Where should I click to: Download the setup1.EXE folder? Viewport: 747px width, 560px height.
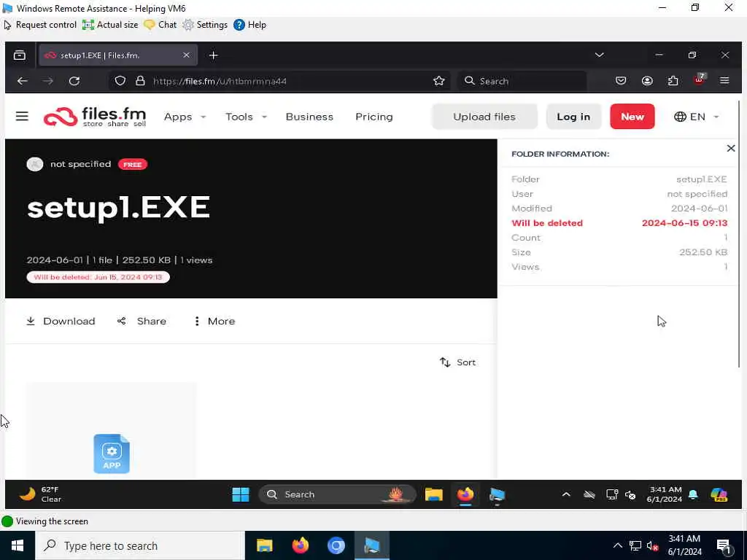point(61,321)
